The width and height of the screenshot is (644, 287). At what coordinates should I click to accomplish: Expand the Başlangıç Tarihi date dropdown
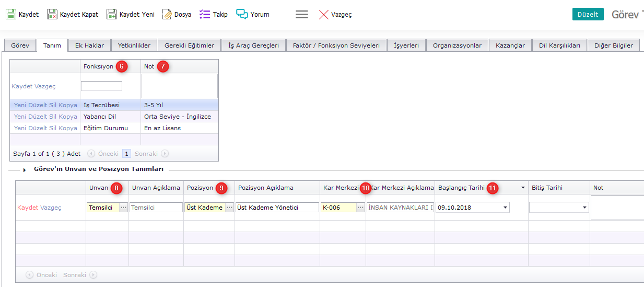[505, 208]
